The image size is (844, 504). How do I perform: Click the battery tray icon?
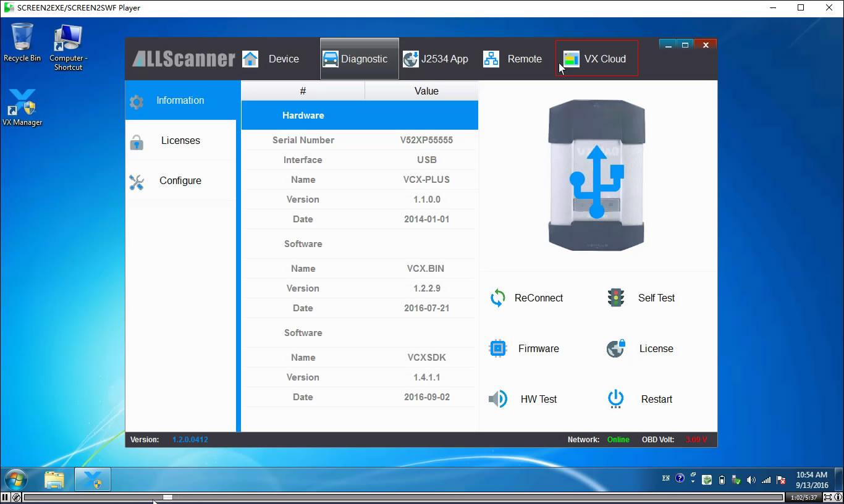[722, 480]
